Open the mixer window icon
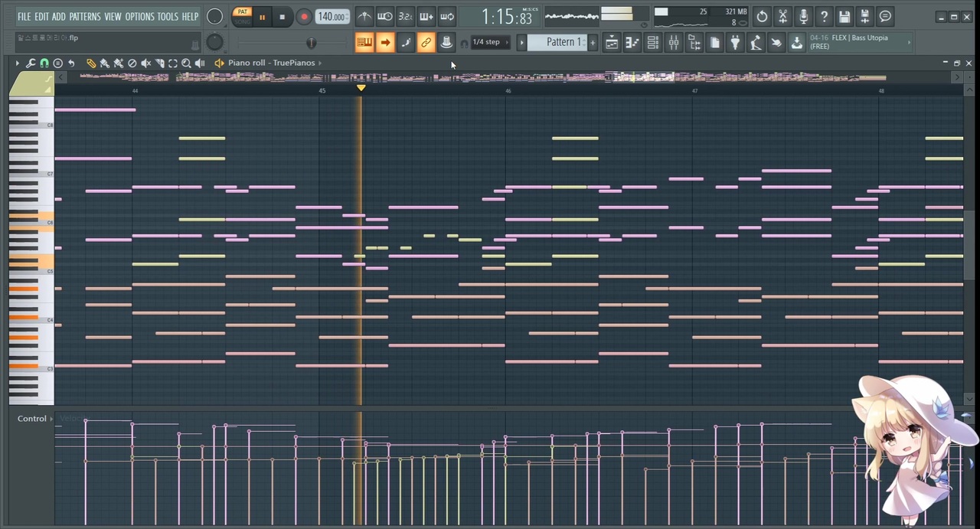Image resolution: width=980 pixels, height=529 pixels. tap(674, 43)
